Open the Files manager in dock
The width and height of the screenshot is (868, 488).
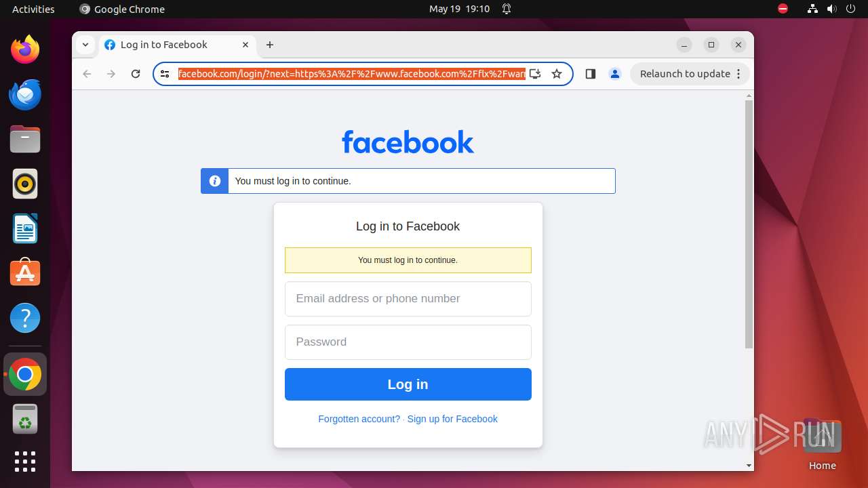point(25,139)
